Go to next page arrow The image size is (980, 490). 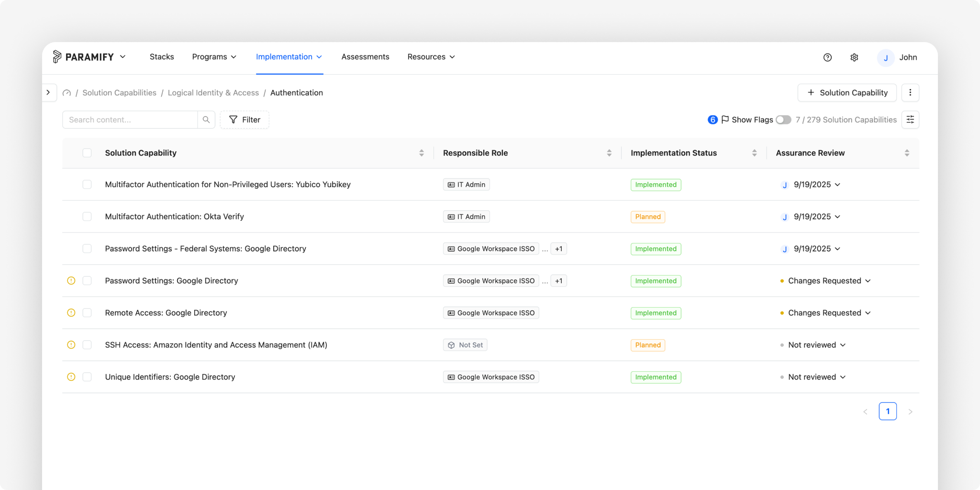(x=910, y=412)
